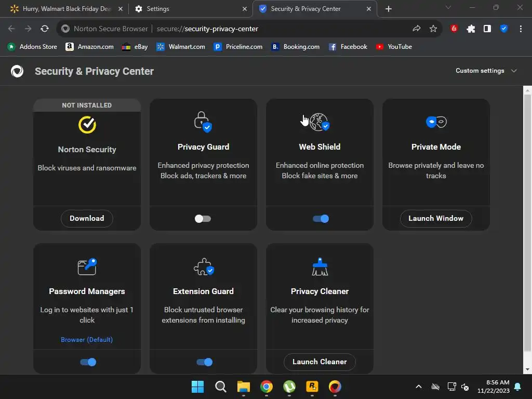Turn off the Extension Guard toggle
The height and width of the screenshot is (399, 532).
205,362
